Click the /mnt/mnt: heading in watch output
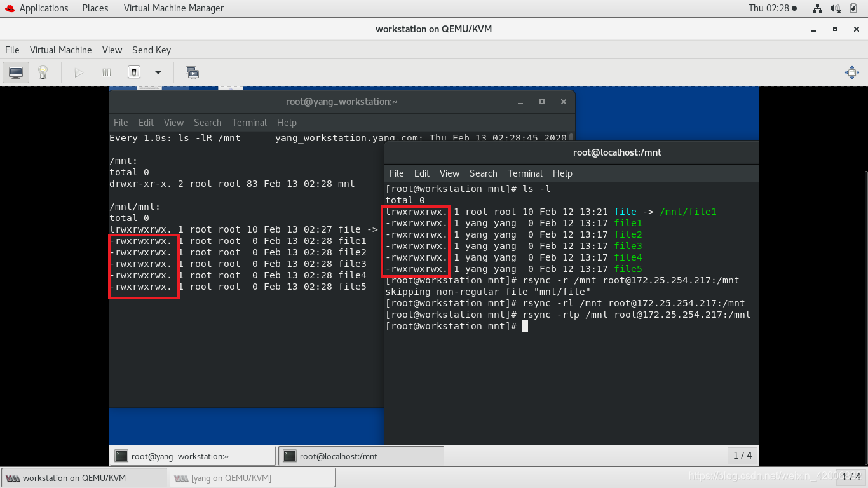Screen dimensions: 868x488 [x=135, y=207]
